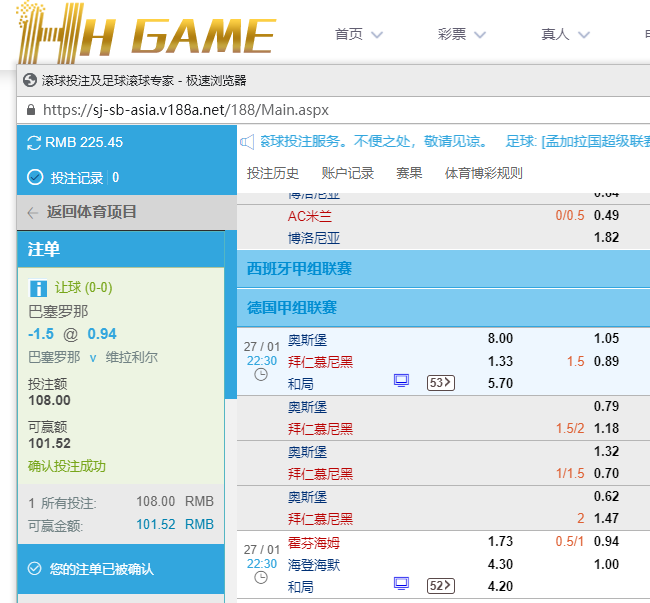
Task: Click the RMB 225.45 balance text
Action: (84, 142)
